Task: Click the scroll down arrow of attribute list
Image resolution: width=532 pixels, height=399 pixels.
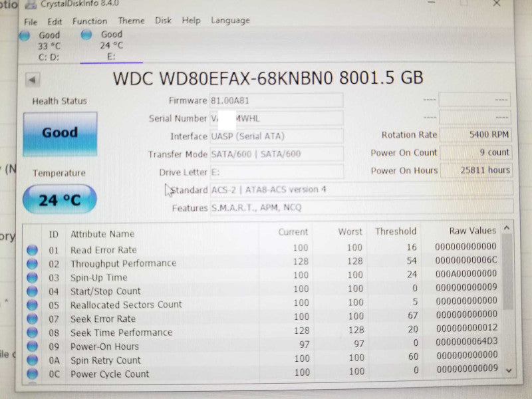Action: point(509,371)
